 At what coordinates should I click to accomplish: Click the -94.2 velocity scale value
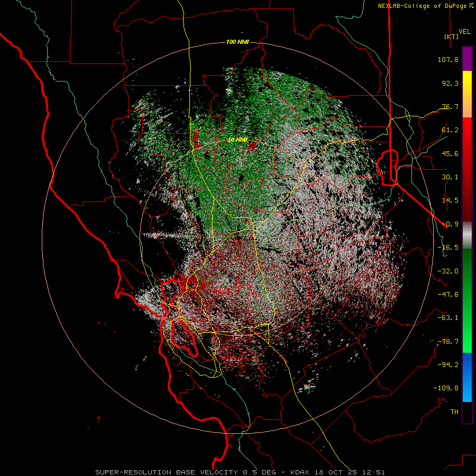[448, 365]
